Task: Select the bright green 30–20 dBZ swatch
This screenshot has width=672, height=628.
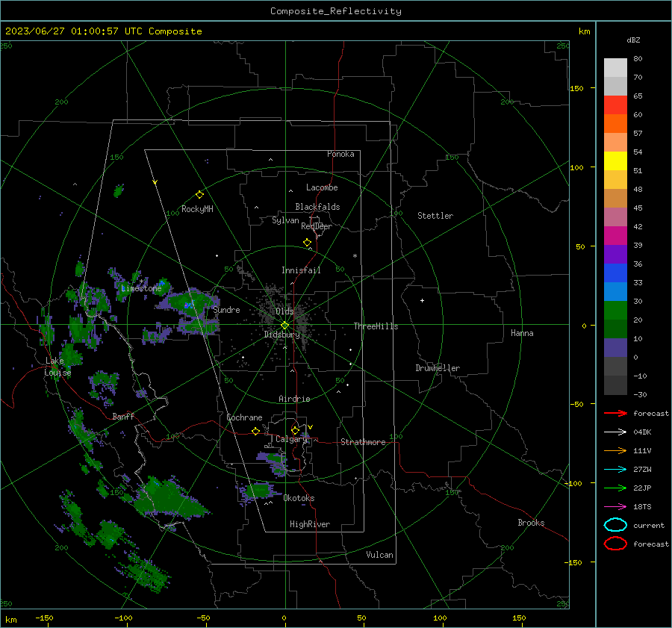Action: pos(615,311)
